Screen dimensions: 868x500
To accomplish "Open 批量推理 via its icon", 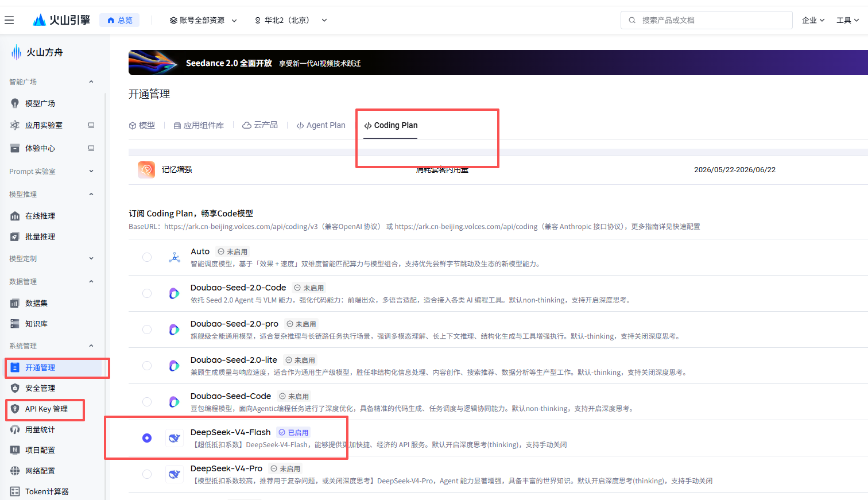I will [15, 237].
